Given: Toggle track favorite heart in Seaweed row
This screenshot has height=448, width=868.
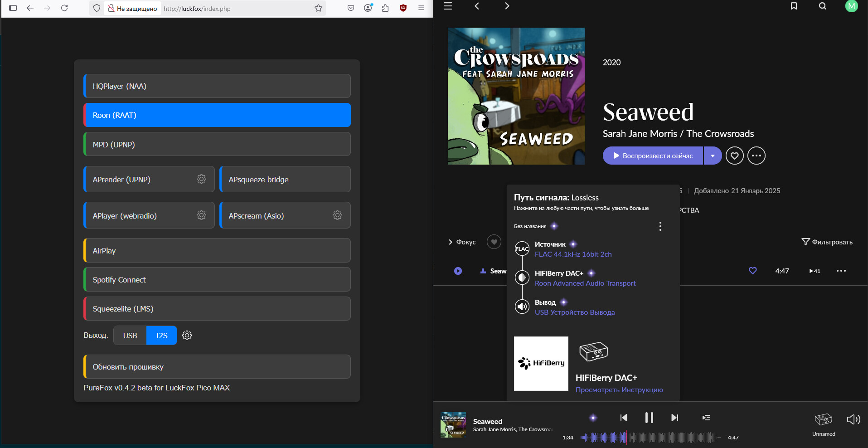Looking at the screenshot, I should [x=753, y=271].
